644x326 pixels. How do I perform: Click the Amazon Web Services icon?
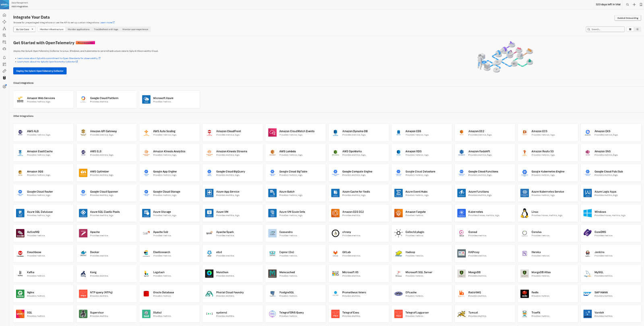tap(20, 100)
